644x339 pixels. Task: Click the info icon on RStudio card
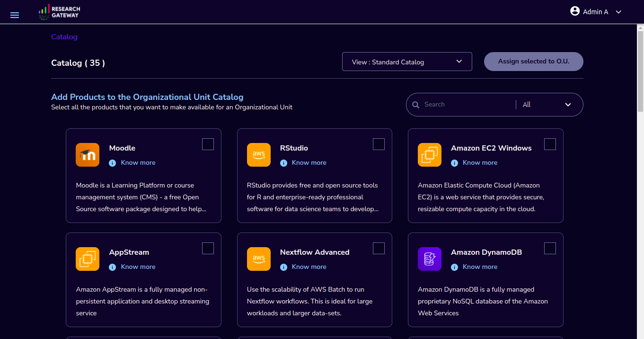[283, 163]
